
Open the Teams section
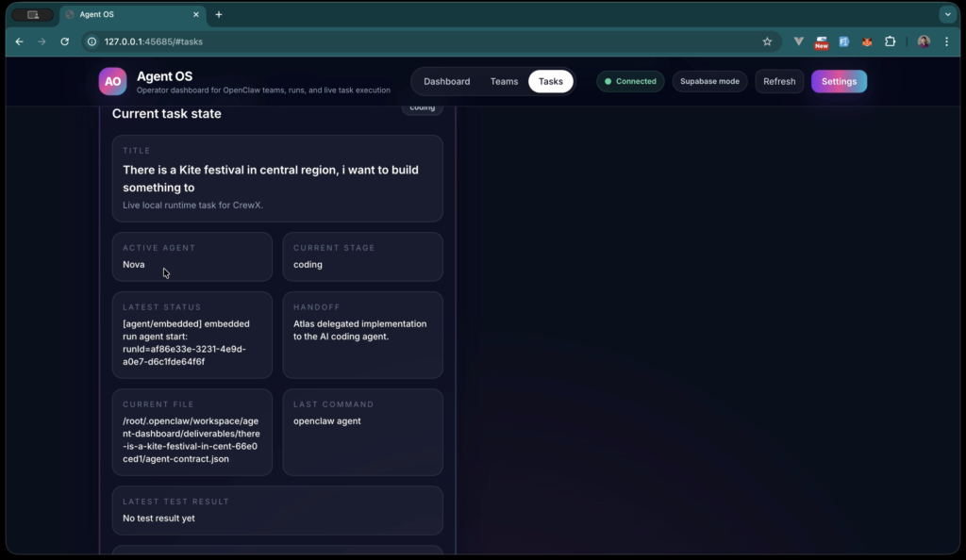[x=504, y=81]
